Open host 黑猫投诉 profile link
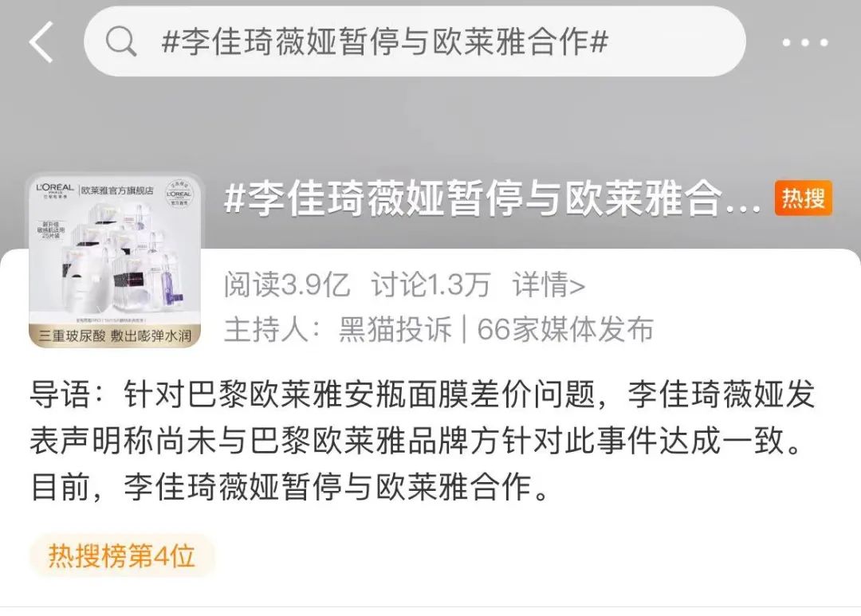This screenshot has width=861, height=616. pos(395,329)
